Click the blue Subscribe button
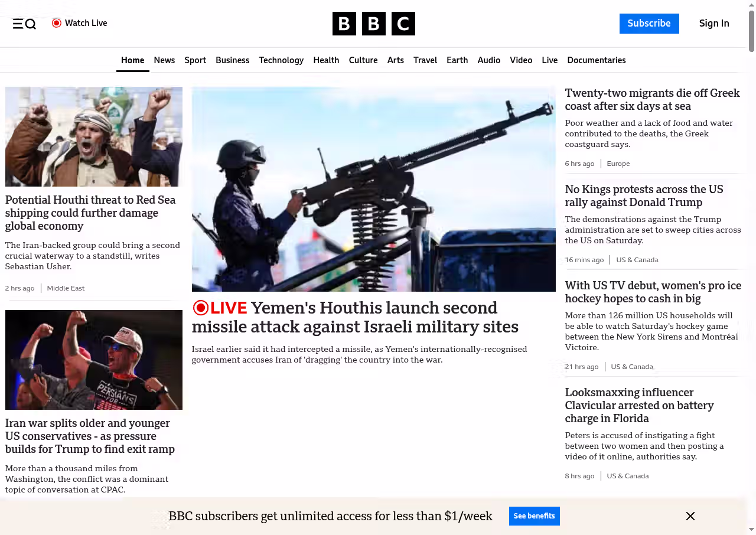 pos(649,24)
